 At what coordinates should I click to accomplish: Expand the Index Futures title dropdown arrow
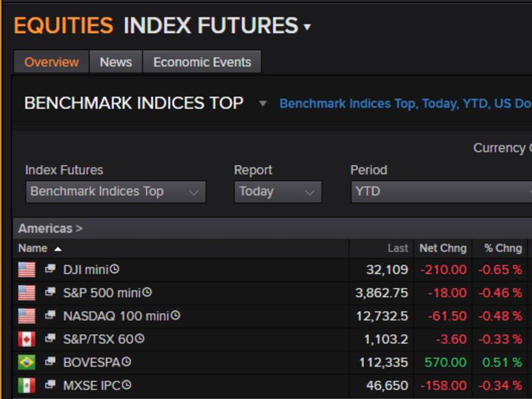coord(307,27)
